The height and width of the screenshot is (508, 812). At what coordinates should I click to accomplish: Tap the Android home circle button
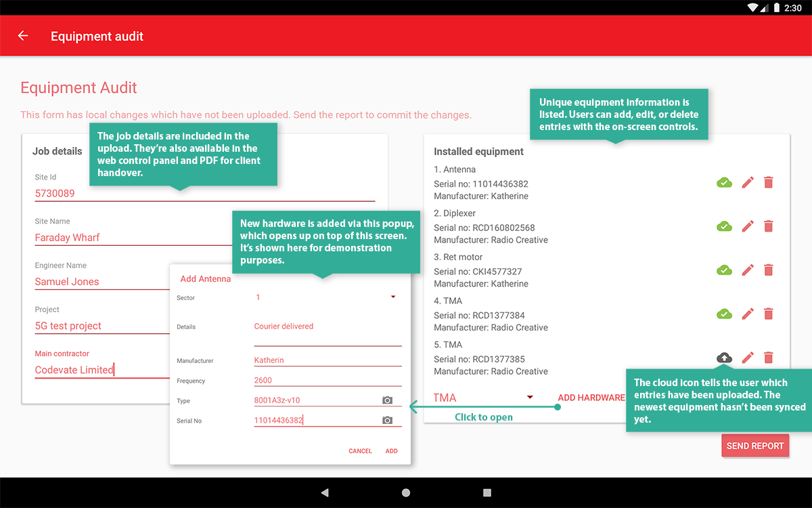(x=406, y=492)
